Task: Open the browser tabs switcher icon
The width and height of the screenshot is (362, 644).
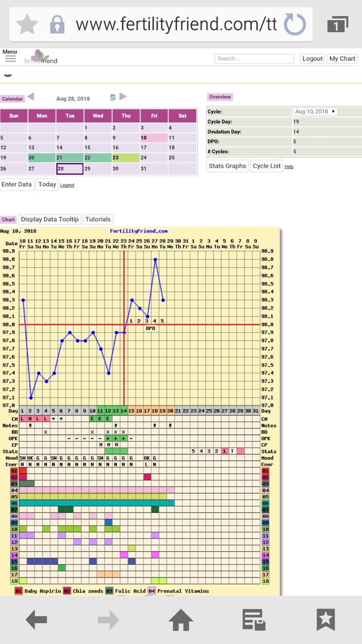Action: [x=337, y=25]
